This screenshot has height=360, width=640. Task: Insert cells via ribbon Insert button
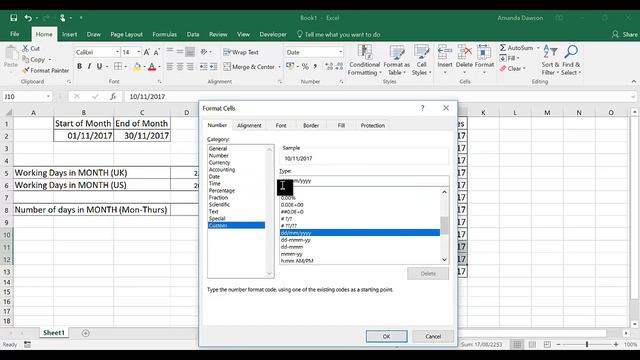coord(445,60)
